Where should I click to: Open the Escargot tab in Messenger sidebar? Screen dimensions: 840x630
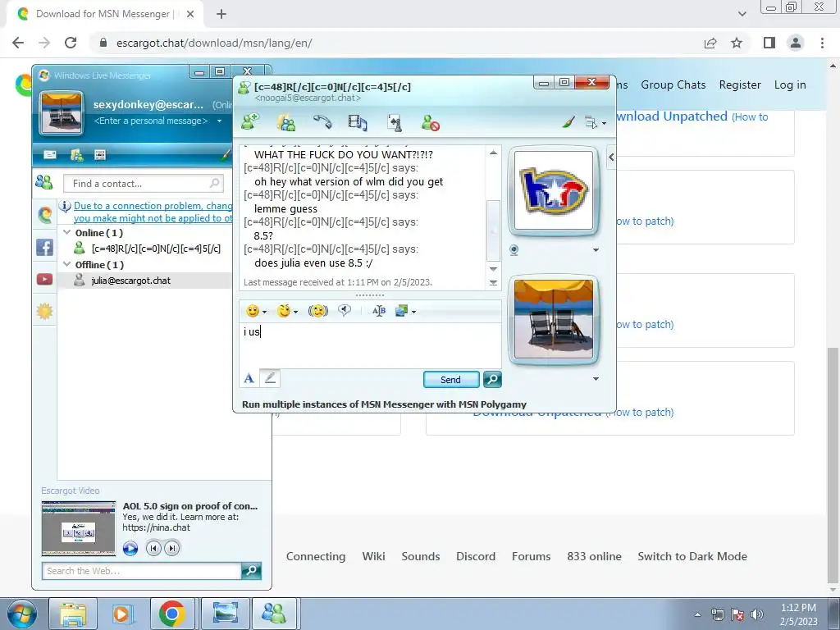pos(45,215)
